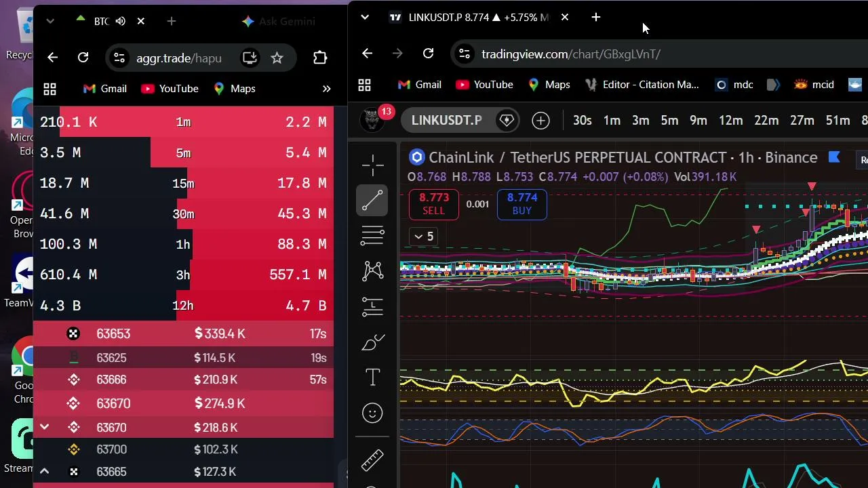Image resolution: width=868 pixels, height=488 pixels.
Task: Install the aggr.trade app from address bar
Action: tap(250, 58)
